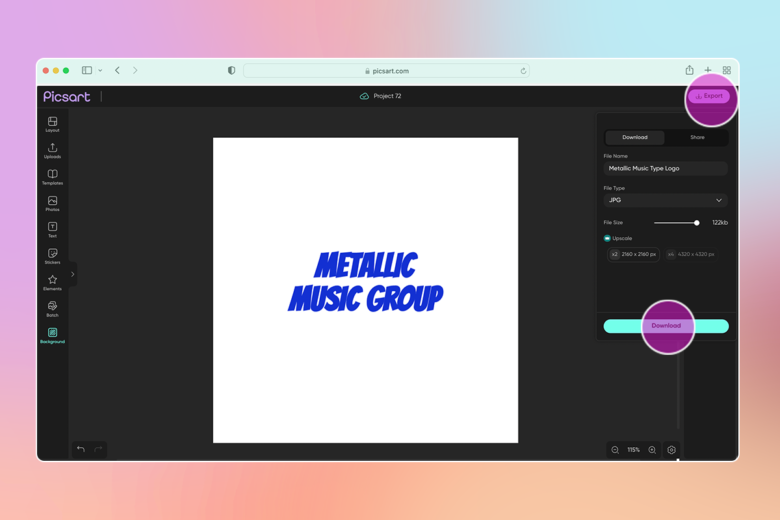Edit the File Name field
Image resolution: width=780 pixels, height=520 pixels.
(666, 169)
